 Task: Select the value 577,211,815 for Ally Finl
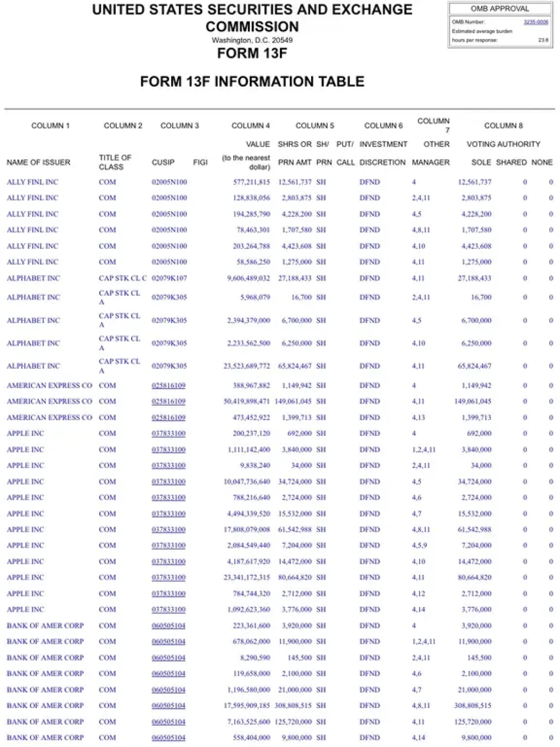point(251,182)
